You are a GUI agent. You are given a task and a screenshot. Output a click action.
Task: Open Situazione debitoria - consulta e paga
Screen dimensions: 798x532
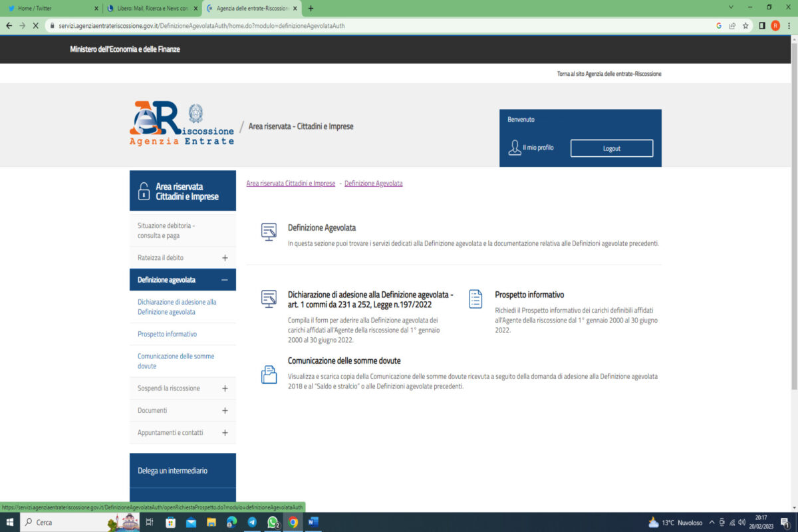click(166, 230)
